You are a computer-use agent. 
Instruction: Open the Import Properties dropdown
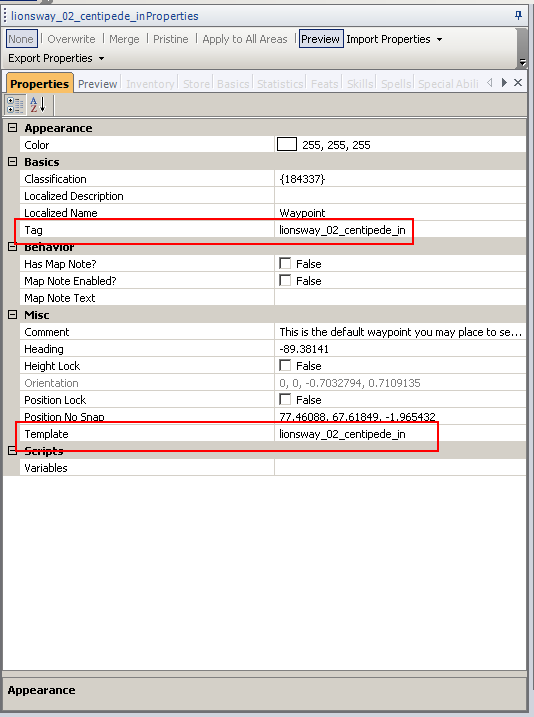[394, 39]
